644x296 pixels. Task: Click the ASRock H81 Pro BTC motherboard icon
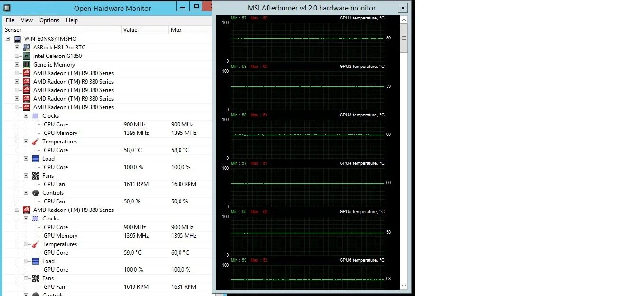coord(27,48)
